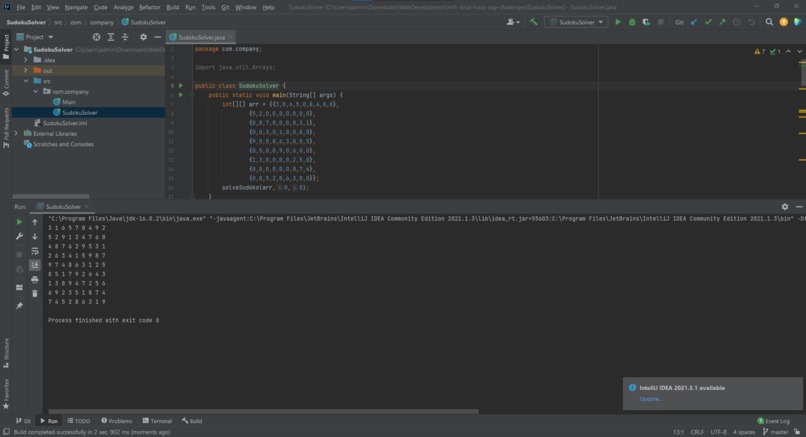This screenshot has width=806, height=437.
Task: Toggle Scroll to End in the Run console
Action: pyautogui.click(x=34, y=265)
